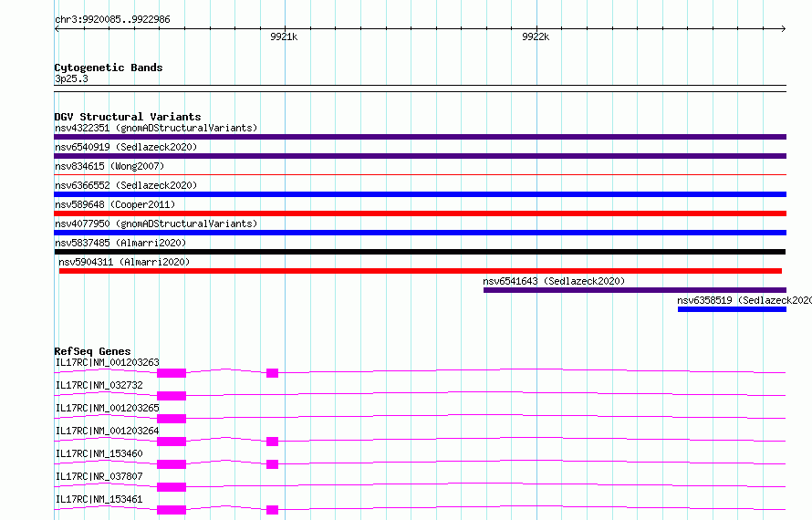Click the thin nsv834615 (Wong2007) variant line
812x520 pixels.
[x=420, y=175]
